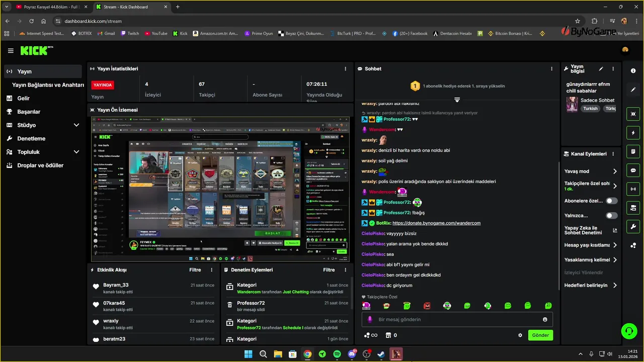Click the points infinity icon below the chat box
The image size is (644, 362).
point(370,335)
